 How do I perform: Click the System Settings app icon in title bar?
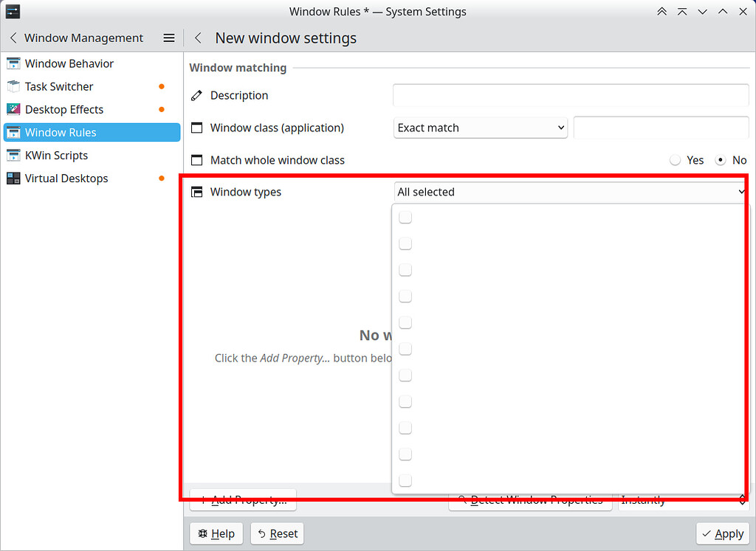12,11
